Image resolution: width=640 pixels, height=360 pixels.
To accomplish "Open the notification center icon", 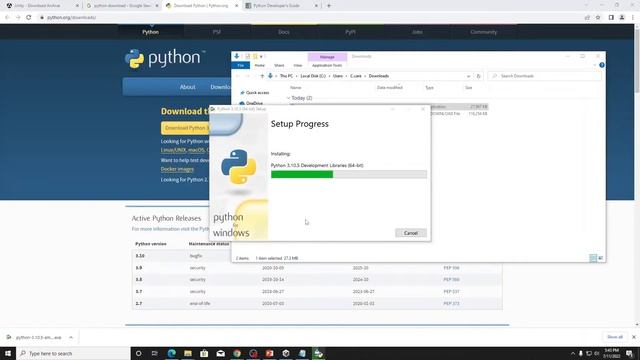I will (x=630, y=353).
